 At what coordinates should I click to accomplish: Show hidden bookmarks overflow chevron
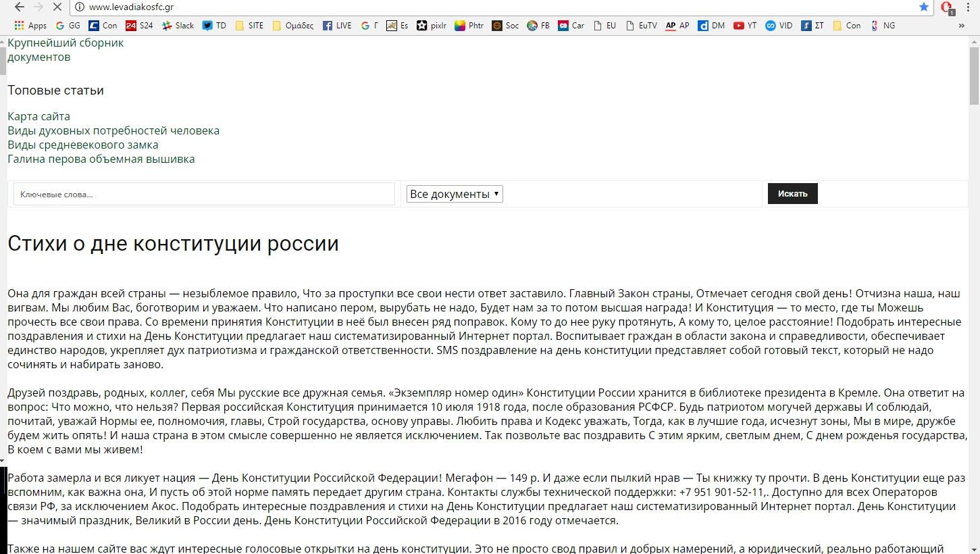(x=961, y=26)
